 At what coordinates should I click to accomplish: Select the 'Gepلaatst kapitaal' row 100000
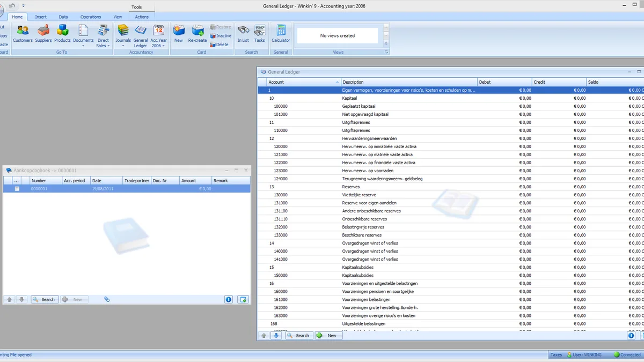[x=451, y=106]
